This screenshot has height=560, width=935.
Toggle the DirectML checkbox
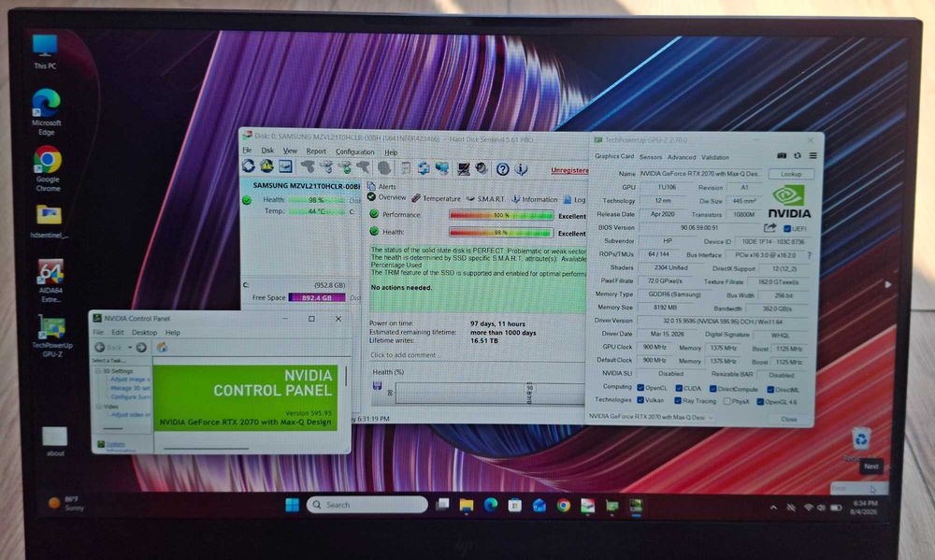pos(770,390)
